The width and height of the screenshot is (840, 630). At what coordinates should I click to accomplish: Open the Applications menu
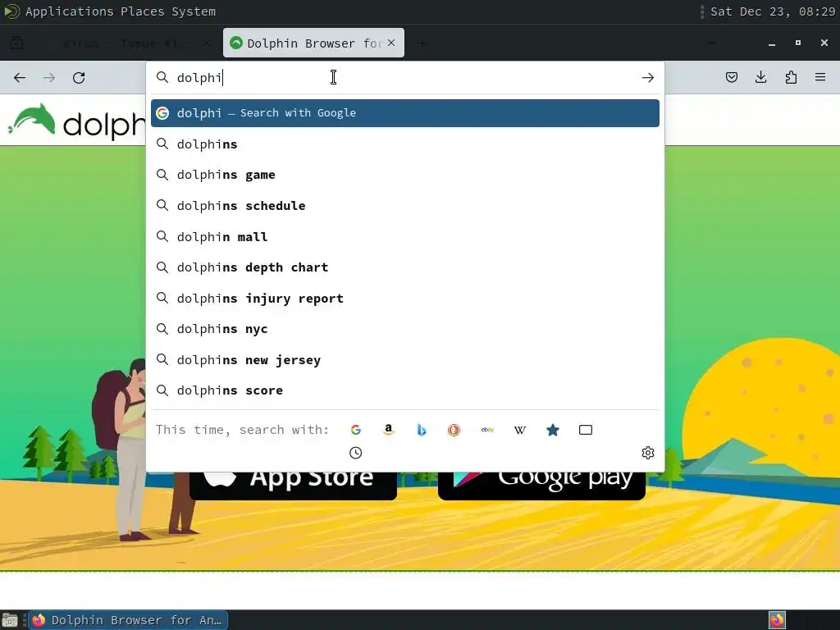pyautogui.click(x=69, y=11)
